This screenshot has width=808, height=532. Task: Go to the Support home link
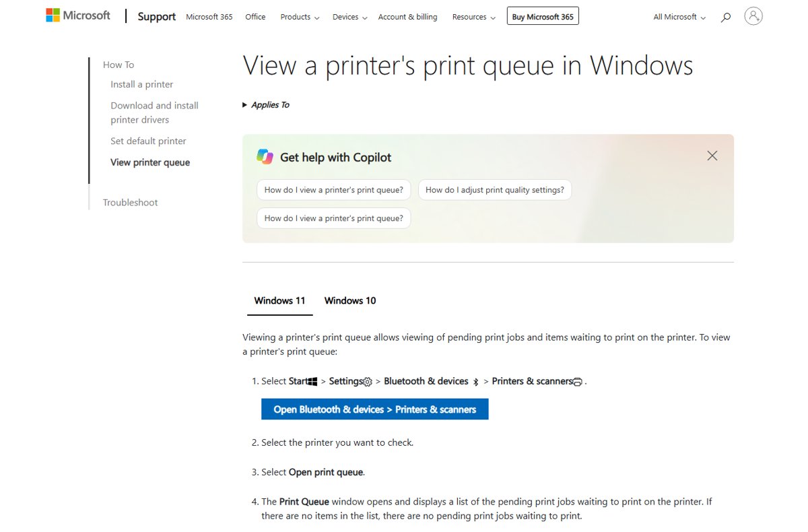tap(157, 16)
